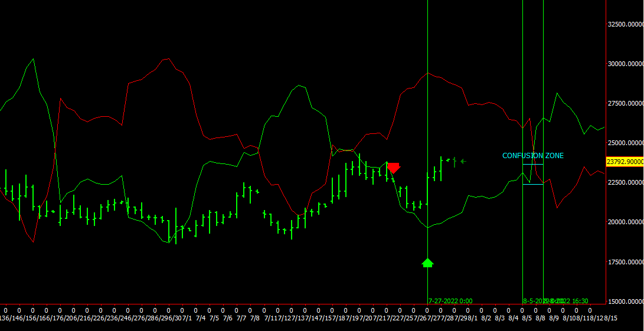Screen dimensions: 644x331
Task: Click the upper cyan confusion zone line
Action: (x=532, y=164)
